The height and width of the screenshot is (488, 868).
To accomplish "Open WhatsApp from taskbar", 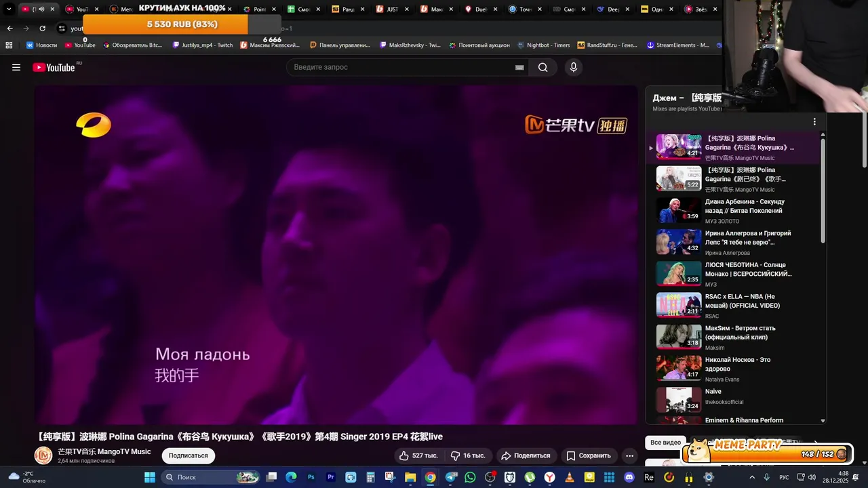I will pos(471,477).
